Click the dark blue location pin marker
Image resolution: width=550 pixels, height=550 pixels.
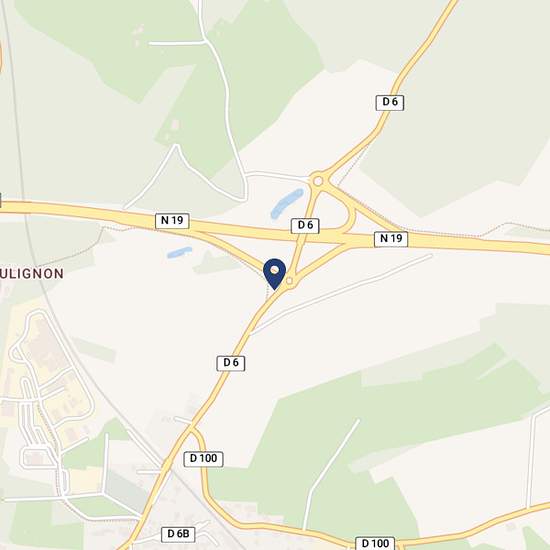click(275, 274)
